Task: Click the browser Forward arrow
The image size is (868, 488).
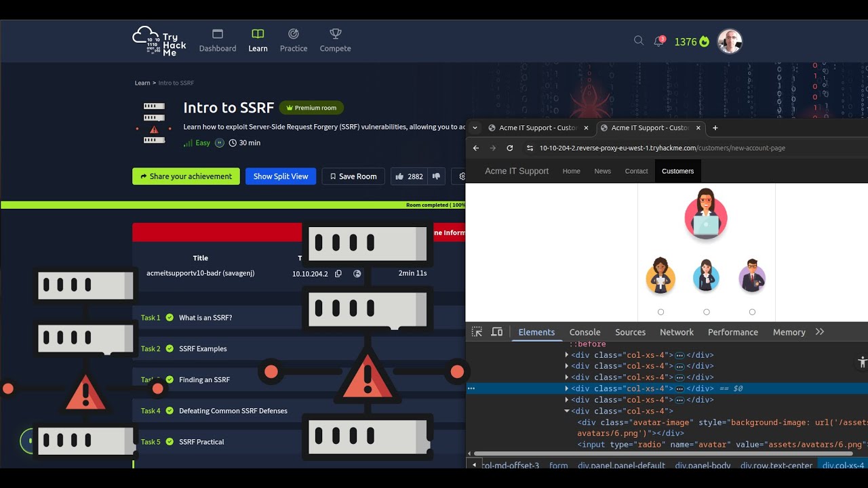Action: coord(493,148)
